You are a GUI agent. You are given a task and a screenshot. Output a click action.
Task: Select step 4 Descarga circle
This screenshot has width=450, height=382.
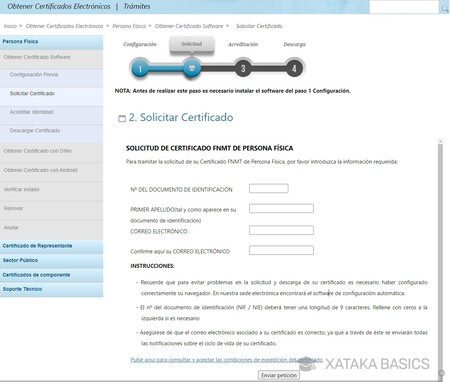click(294, 68)
